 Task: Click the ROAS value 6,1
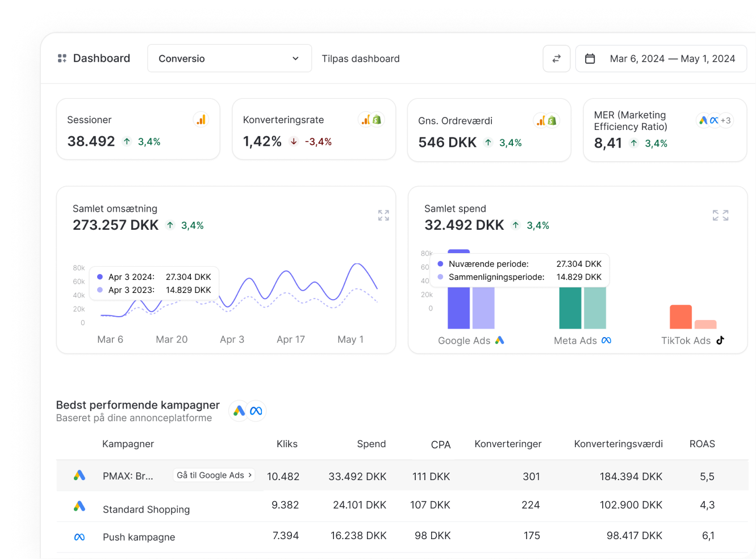pyautogui.click(x=708, y=536)
